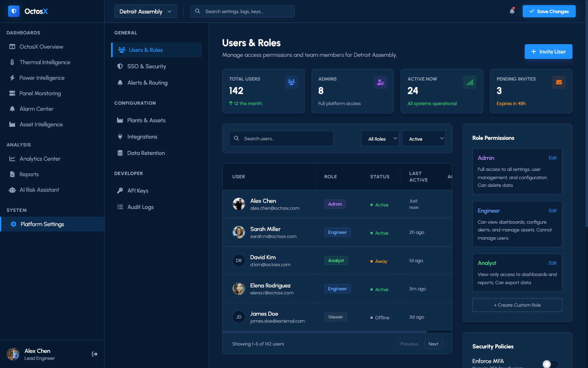Viewport: 588px width, 368px height.
Task: Select Platform Settings in the sidebar
Action: click(x=52, y=224)
